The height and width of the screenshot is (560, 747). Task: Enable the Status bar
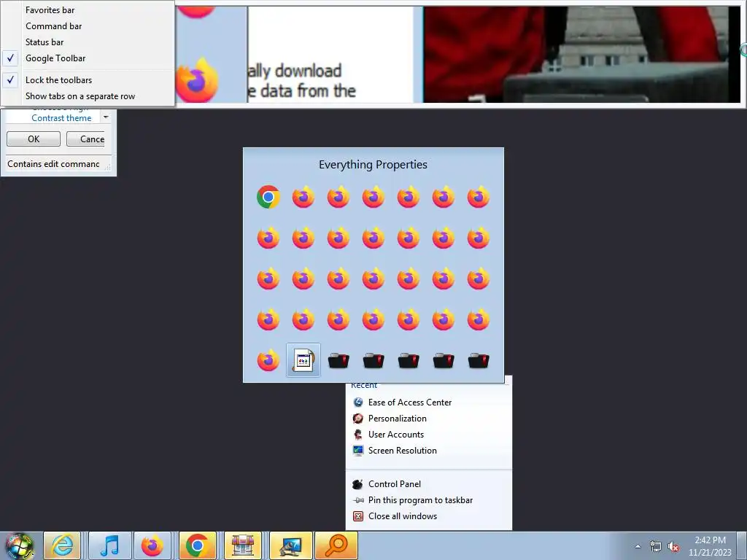tap(88, 42)
